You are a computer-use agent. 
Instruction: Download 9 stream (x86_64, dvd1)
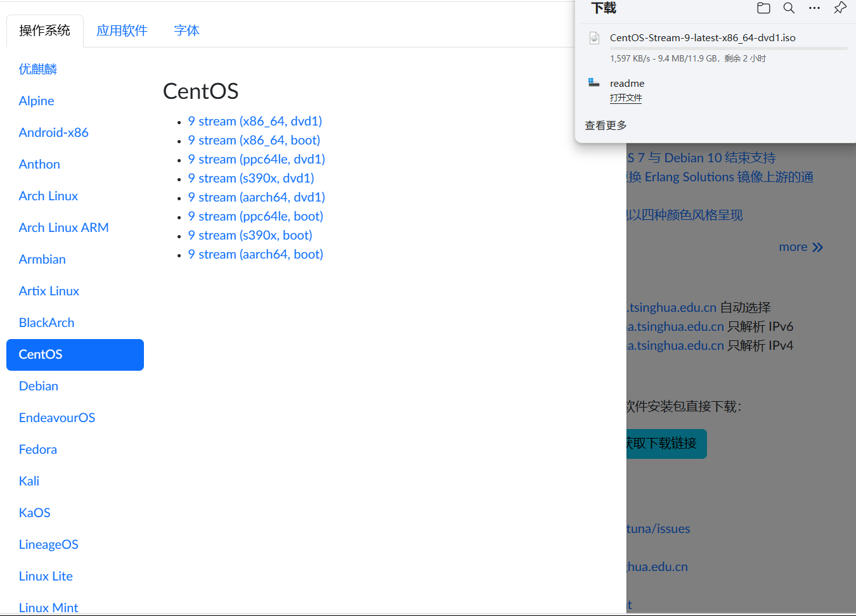255,121
